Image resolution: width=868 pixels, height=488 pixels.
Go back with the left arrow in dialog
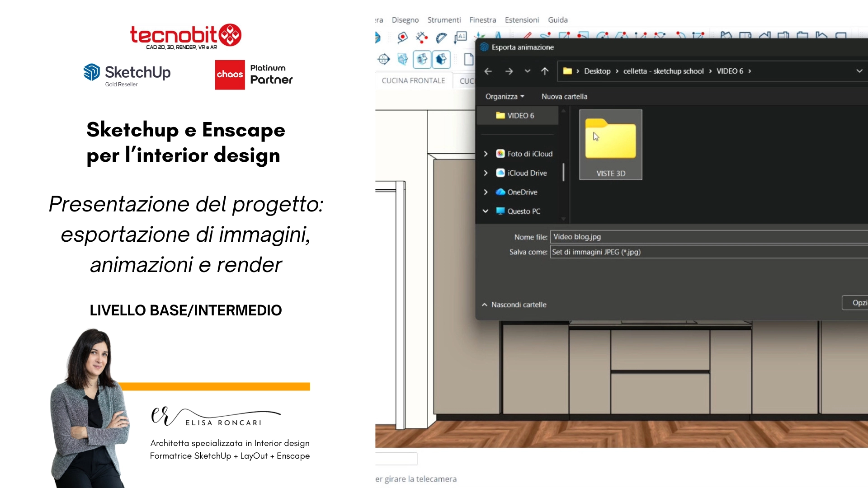point(488,71)
